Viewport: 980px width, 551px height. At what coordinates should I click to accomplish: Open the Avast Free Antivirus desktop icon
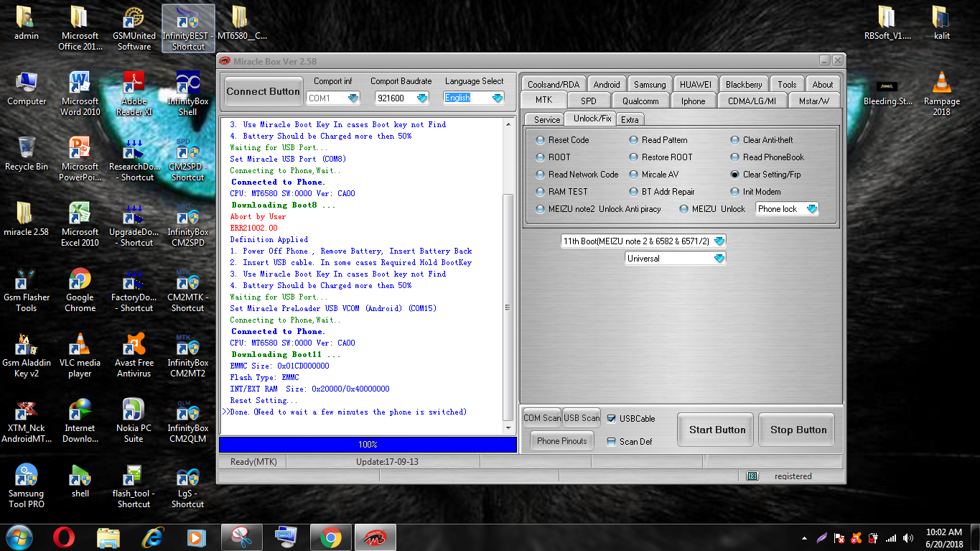(x=134, y=355)
